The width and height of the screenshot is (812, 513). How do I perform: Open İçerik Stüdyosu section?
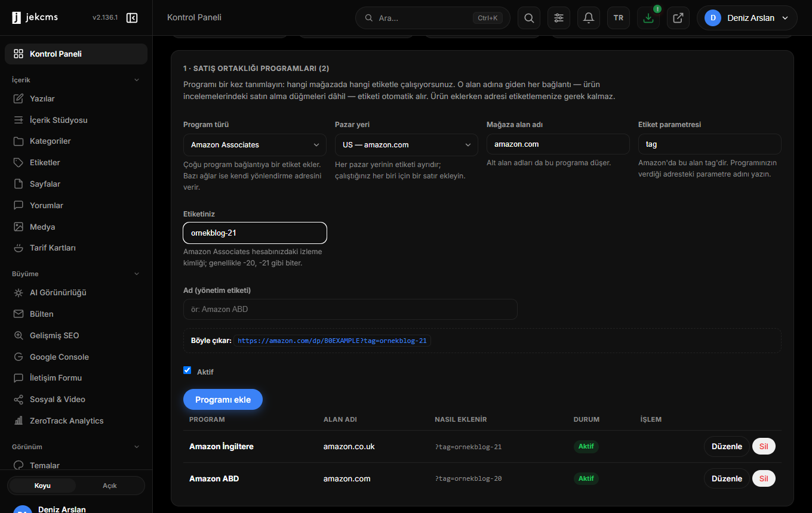(x=76, y=120)
